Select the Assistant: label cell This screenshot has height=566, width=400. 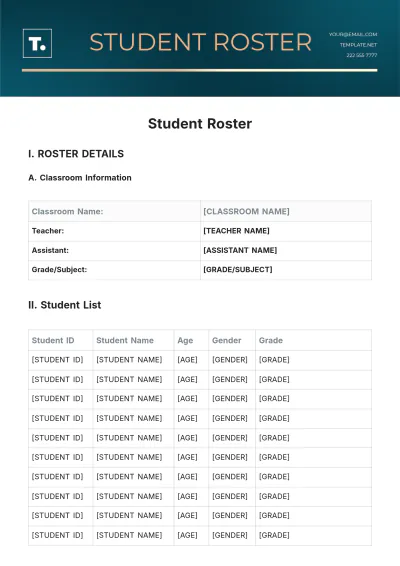click(x=114, y=251)
